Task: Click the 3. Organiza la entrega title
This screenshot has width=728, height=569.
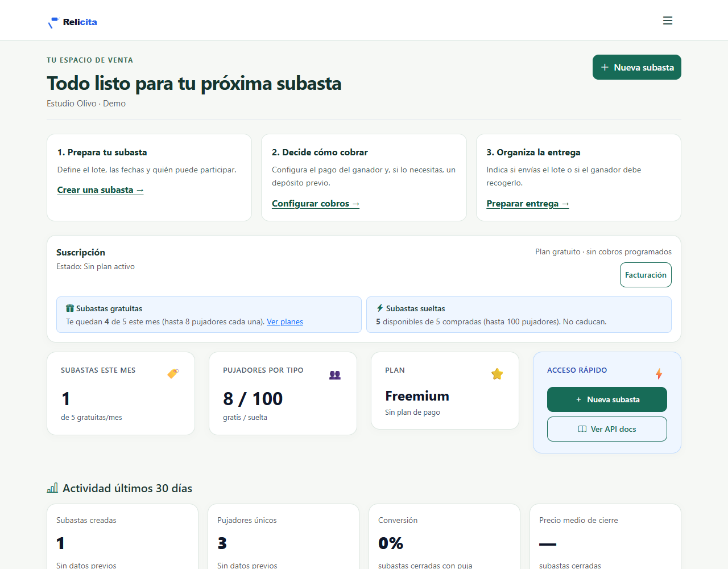Action: coord(533,152)
